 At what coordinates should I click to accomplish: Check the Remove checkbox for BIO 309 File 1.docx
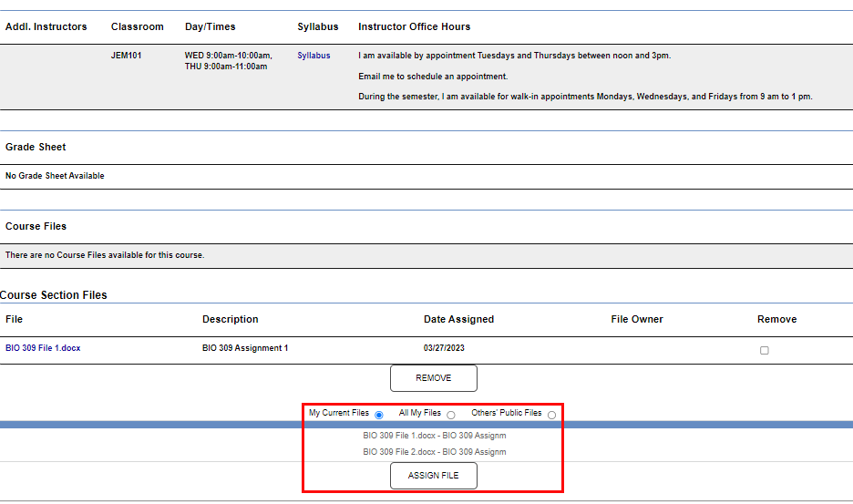coord(764,350)
